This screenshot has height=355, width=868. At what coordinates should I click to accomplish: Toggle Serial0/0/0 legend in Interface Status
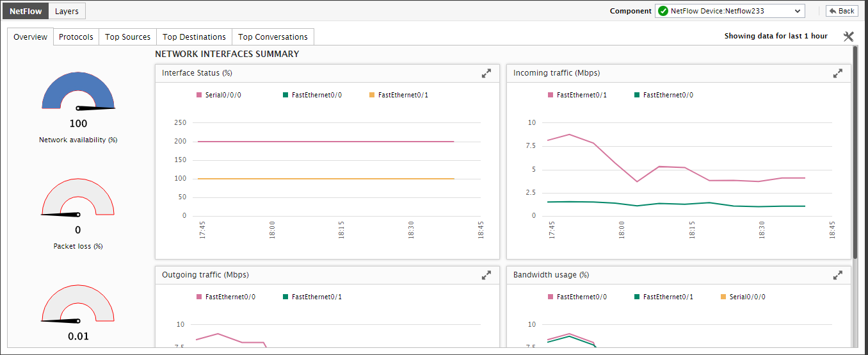[219, 95]
